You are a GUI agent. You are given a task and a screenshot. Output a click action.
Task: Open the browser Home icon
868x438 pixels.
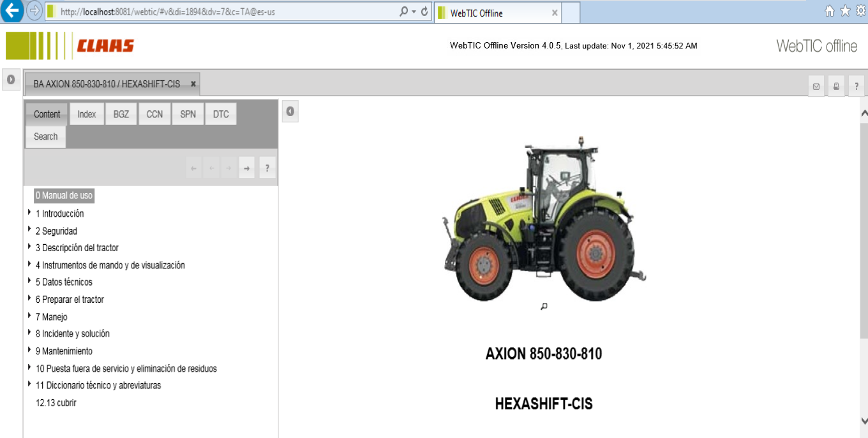830,11
